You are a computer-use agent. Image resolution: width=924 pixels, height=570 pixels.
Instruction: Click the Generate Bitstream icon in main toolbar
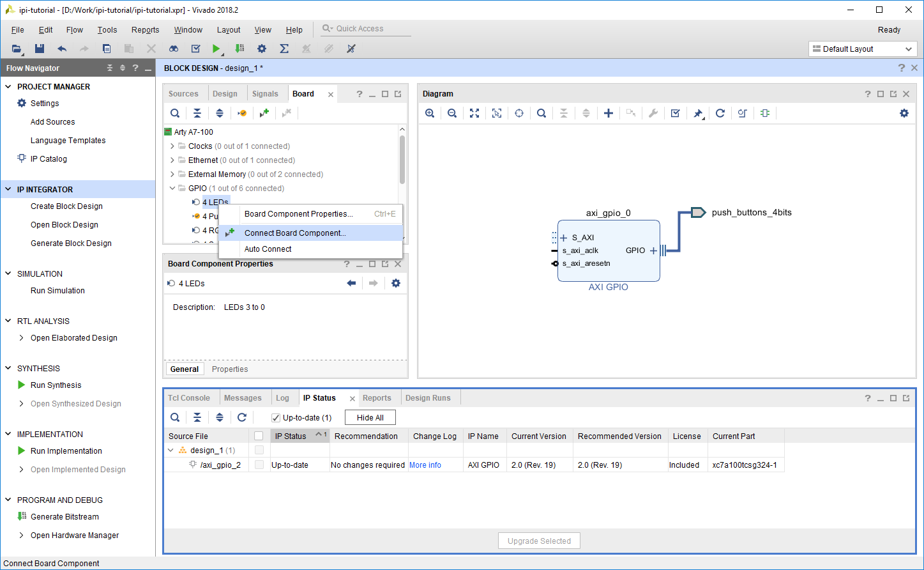239,49
